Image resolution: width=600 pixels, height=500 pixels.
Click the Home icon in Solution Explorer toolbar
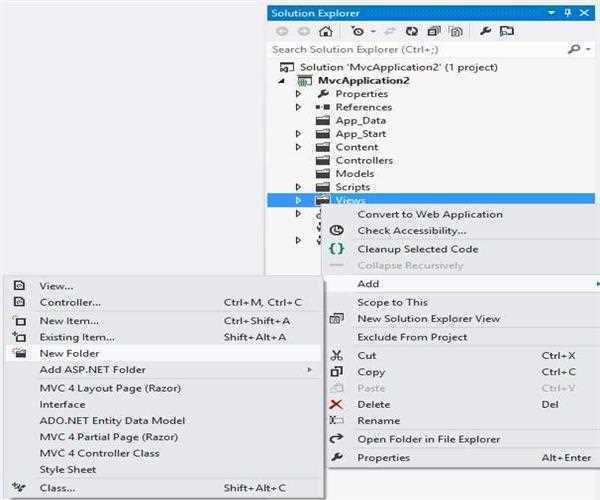click(325, 31)
